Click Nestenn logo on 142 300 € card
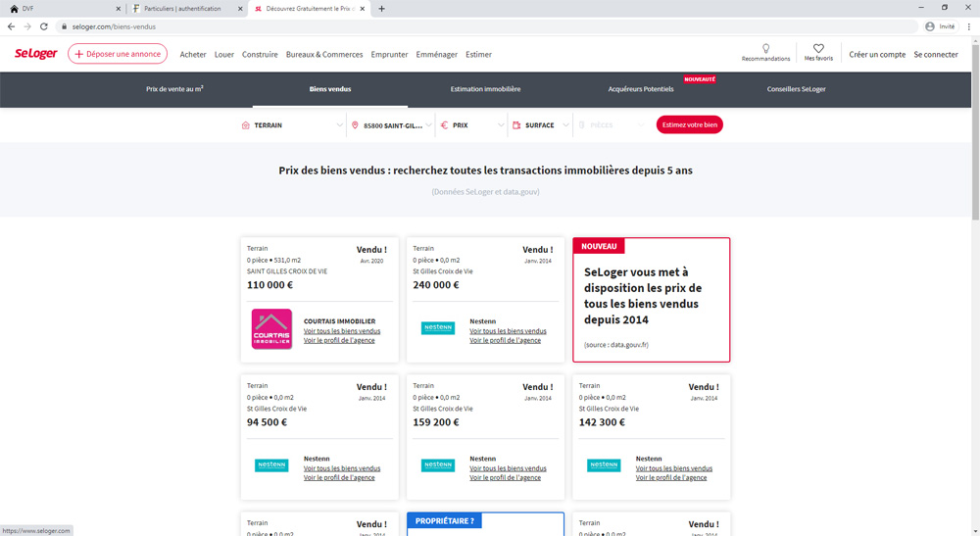 point(604,464)
